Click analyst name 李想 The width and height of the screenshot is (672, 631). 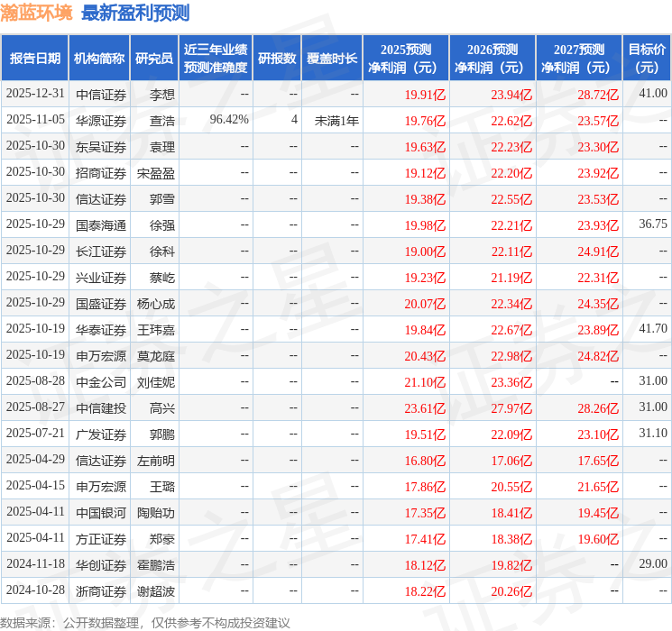click(x=162, y=95)
